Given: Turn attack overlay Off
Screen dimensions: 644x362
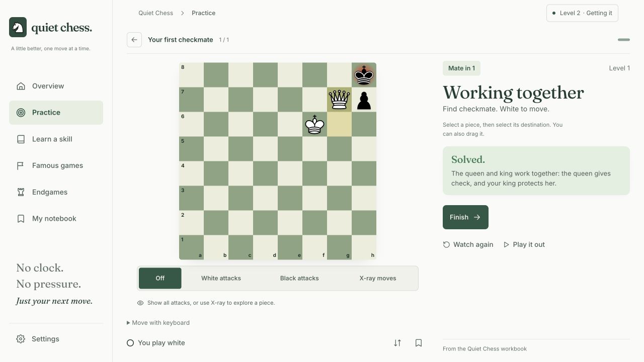Looking at the screenshot, I should click(160, 278).
